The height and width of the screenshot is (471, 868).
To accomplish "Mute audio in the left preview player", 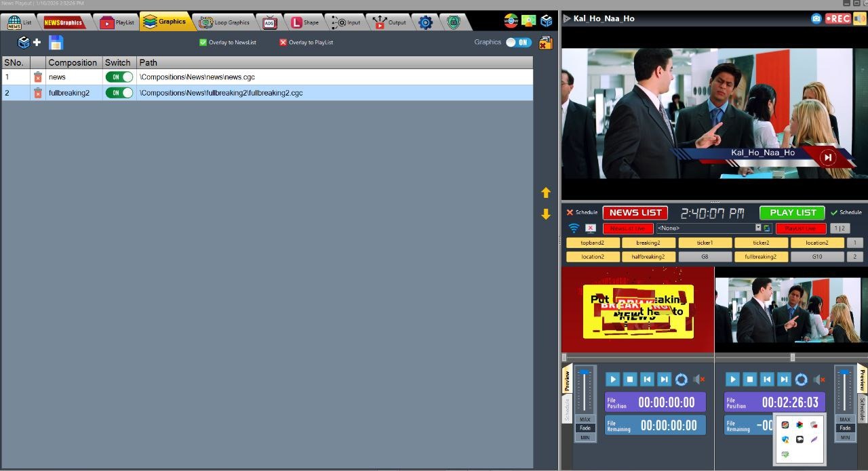I will pos(698,380).
